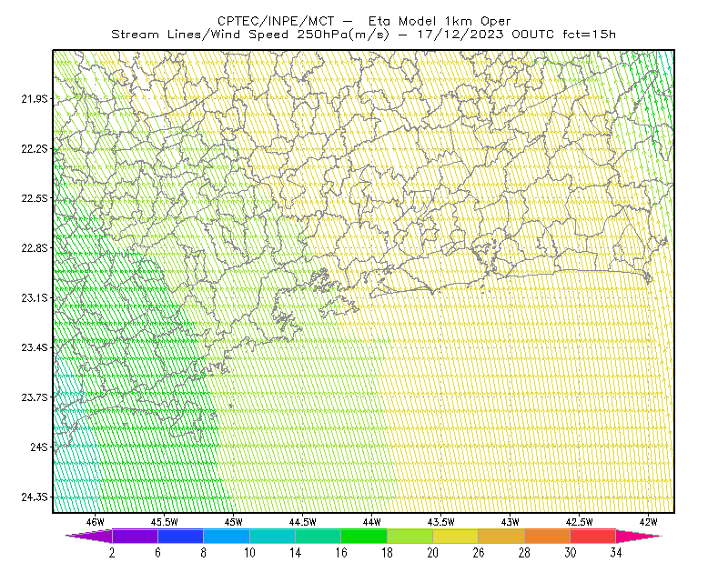Click the red swatch between 30 and 34

coord(593,536)
